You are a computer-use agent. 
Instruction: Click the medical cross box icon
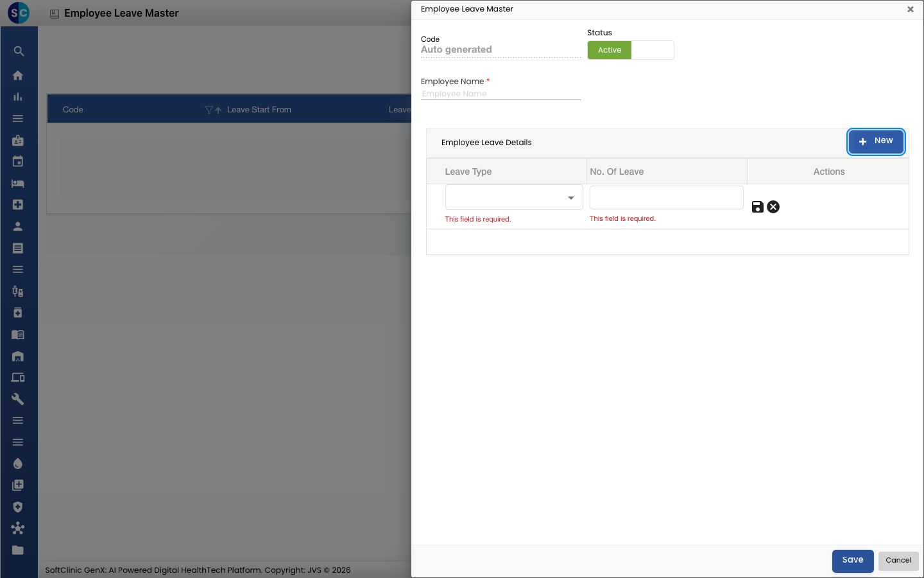[x=18, y=205]
